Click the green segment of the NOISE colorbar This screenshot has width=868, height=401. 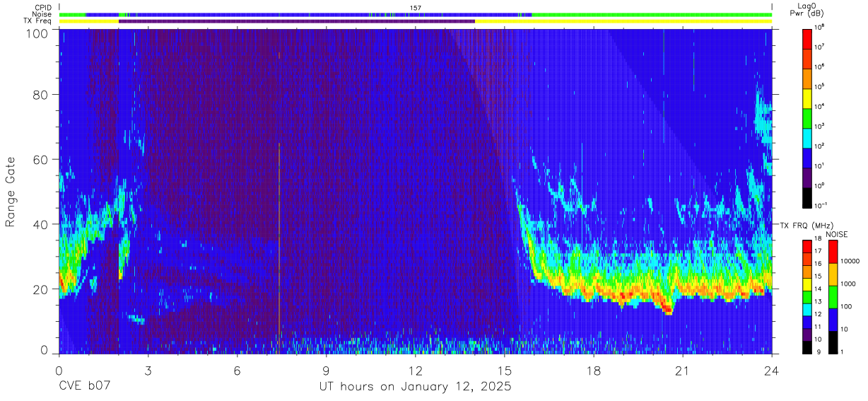click(833, 296)
